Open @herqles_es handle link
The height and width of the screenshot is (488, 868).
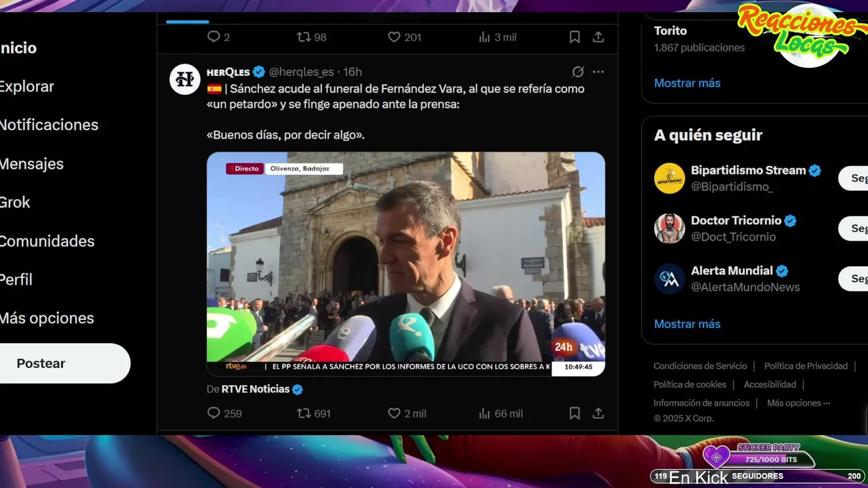pyautogui.click(x=301, y=72)
